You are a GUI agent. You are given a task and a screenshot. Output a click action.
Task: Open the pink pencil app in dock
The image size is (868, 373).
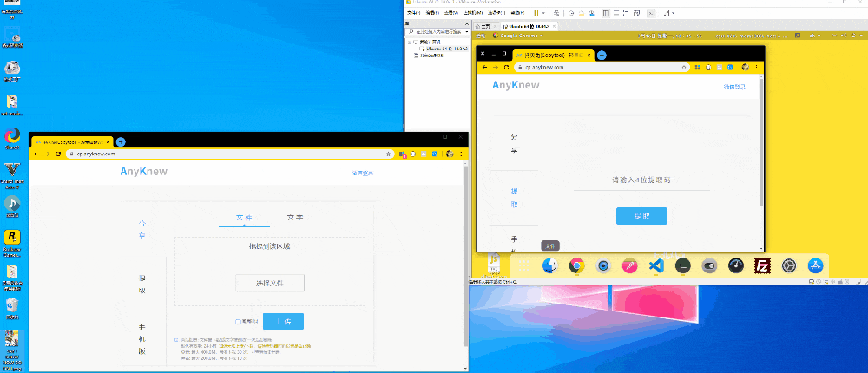630,266
